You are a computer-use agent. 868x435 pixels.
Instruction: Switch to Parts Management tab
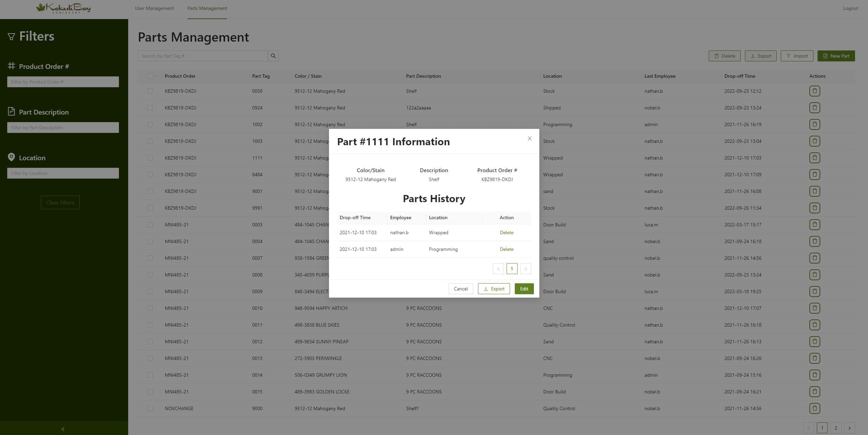(207, 8)
